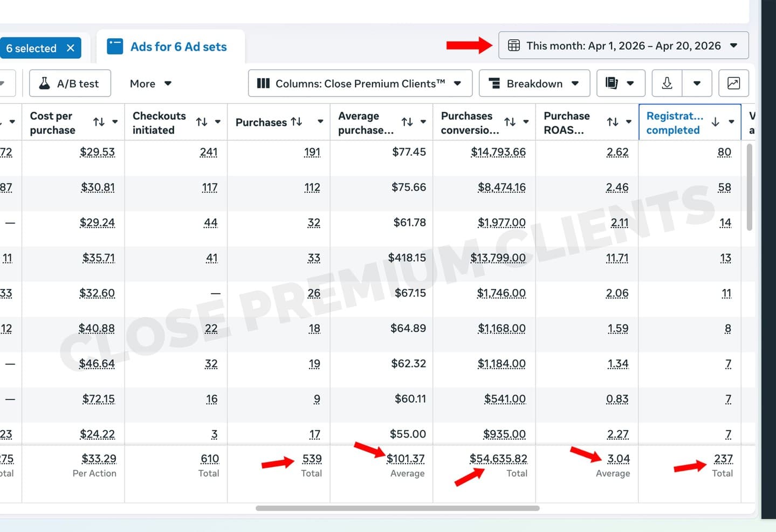Sort by Cost per purchase column
This screenshot has height=532, width=776.
[x=99, y=122]
